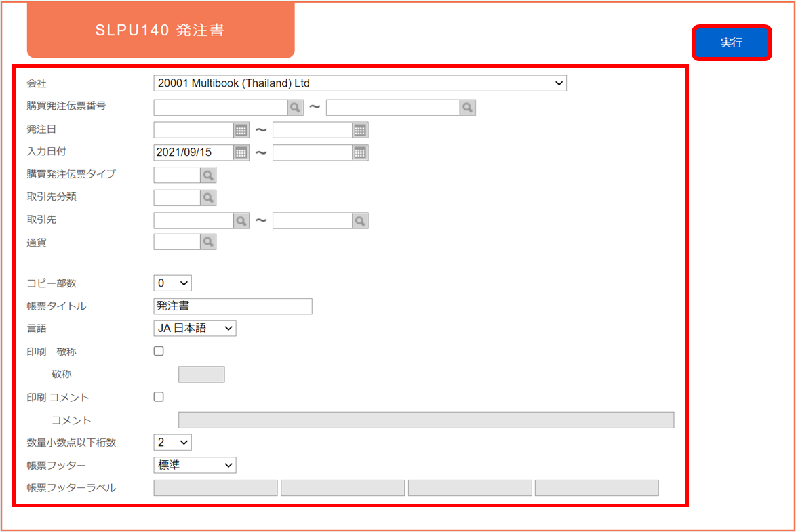Focus the 取引先分類 input field
Viewport: 796px width, 532px height.
point(177,197)
